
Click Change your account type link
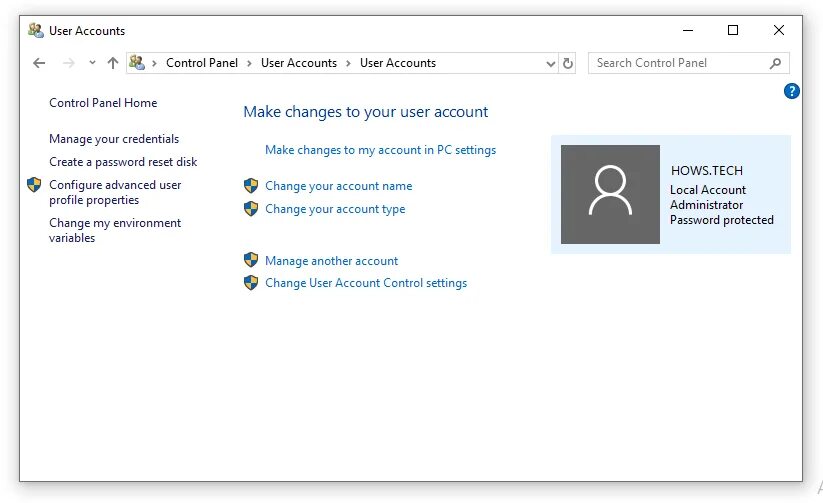click(335, 209)
